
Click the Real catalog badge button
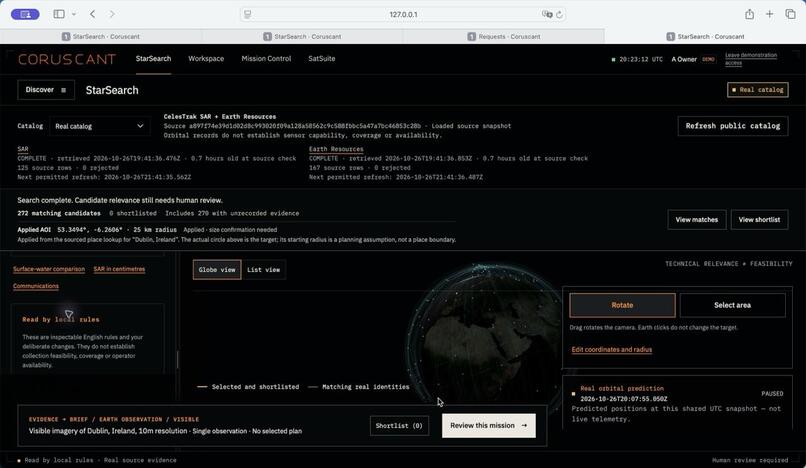(758, 89)
